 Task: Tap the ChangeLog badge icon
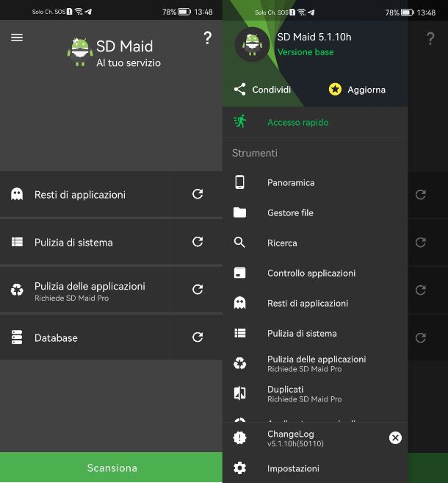(239, 437)
